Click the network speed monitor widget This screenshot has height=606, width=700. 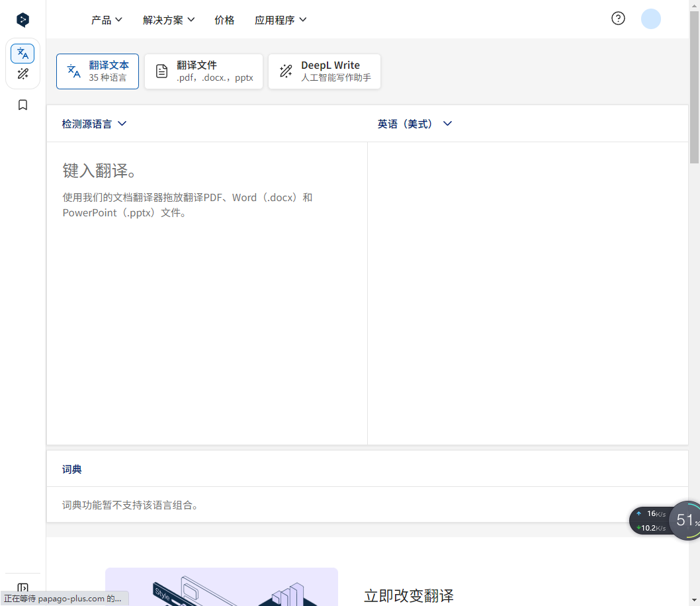point(651,521)
